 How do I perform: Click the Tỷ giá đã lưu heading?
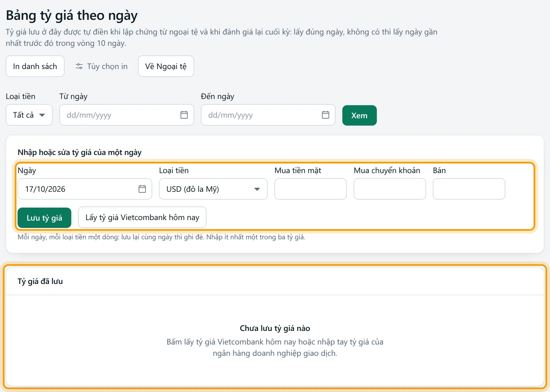[x=40, y=281]
